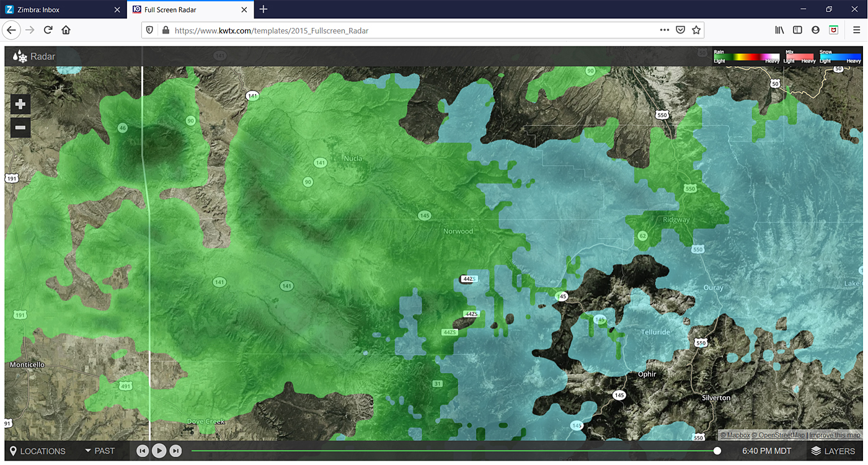Open page actions three-dot menu

pyautogui.click(x=664, y=30)
